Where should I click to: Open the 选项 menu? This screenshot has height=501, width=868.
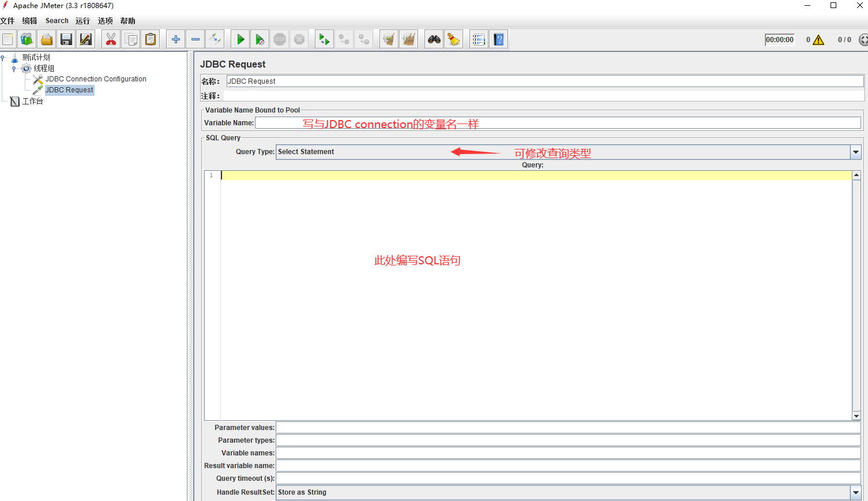105,21
